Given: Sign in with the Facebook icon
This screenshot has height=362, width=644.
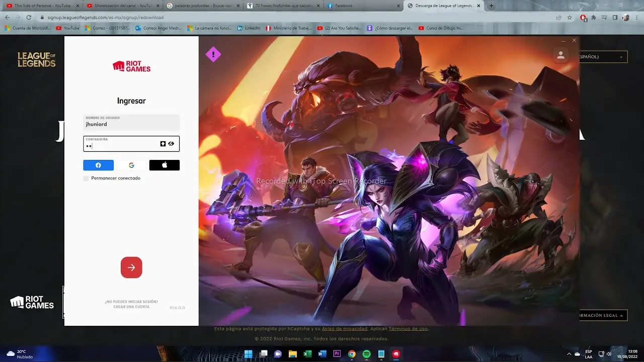Looking at the screenshot, I should pos(98,165).
